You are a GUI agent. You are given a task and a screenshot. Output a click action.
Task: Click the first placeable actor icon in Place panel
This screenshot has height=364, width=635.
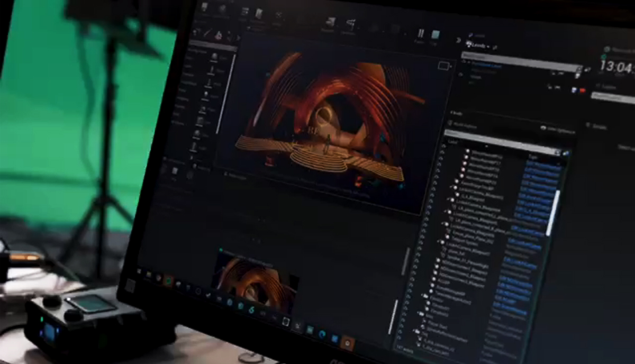214,57
